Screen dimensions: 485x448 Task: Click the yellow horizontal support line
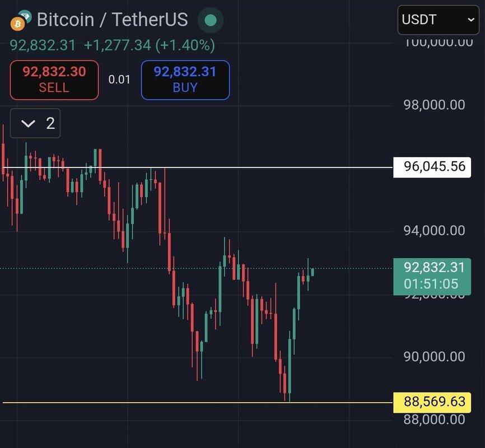tap(168, 403)
